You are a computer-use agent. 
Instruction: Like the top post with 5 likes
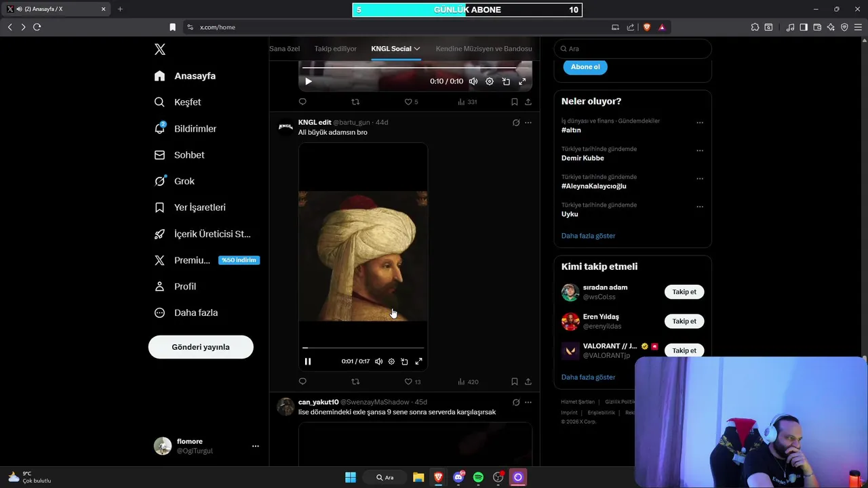point(411,102)
